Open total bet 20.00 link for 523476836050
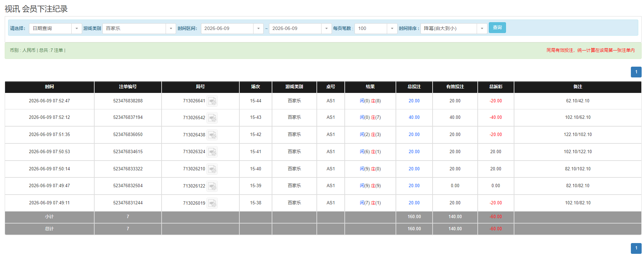This screenshot has width=644, height=271. [414, 135]
